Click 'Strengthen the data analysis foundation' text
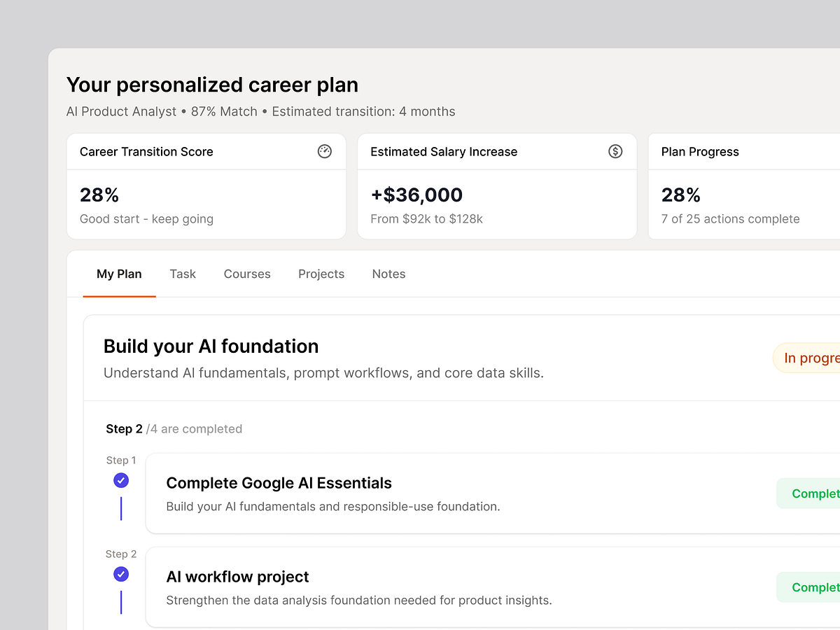The width and height of the screenshot is (840, 630). [x=359, y=600]
